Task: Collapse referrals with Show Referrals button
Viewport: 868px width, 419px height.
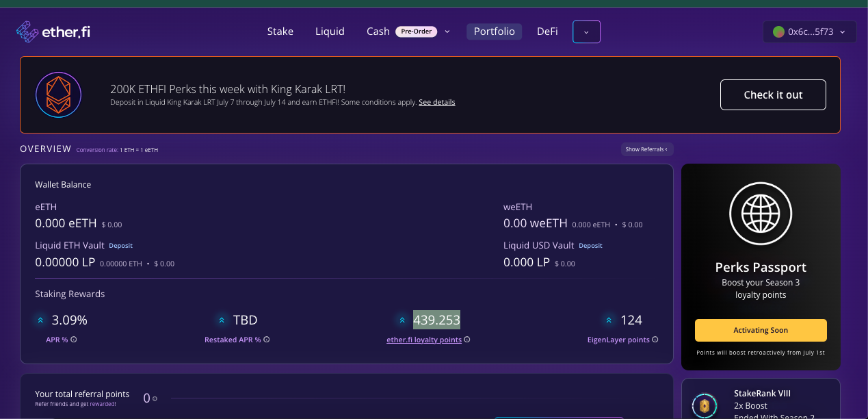Action: [647, 149]
